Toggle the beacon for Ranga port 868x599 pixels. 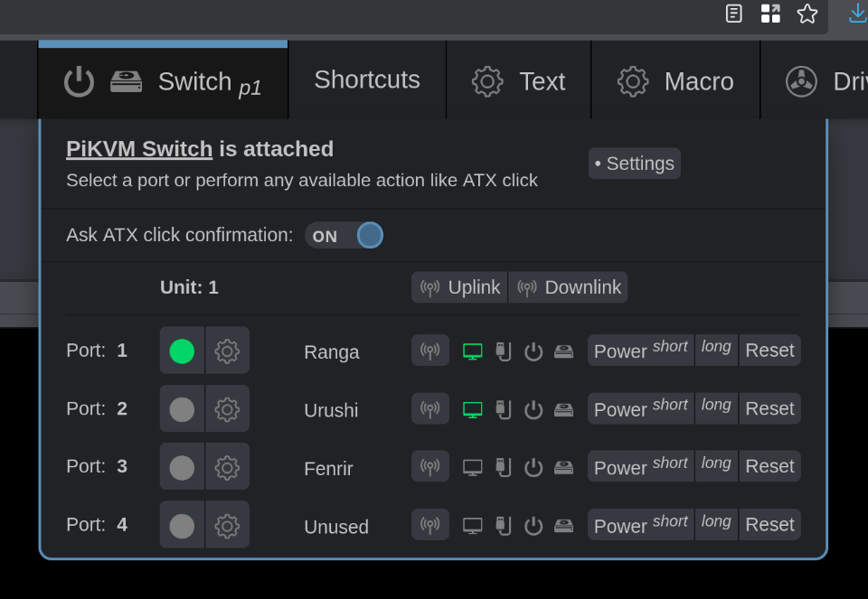(x=430, y=351)
